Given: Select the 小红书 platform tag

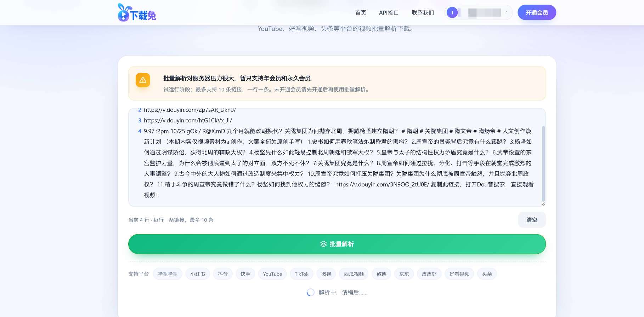Looking at the screenshot, I should pos(198,274).
